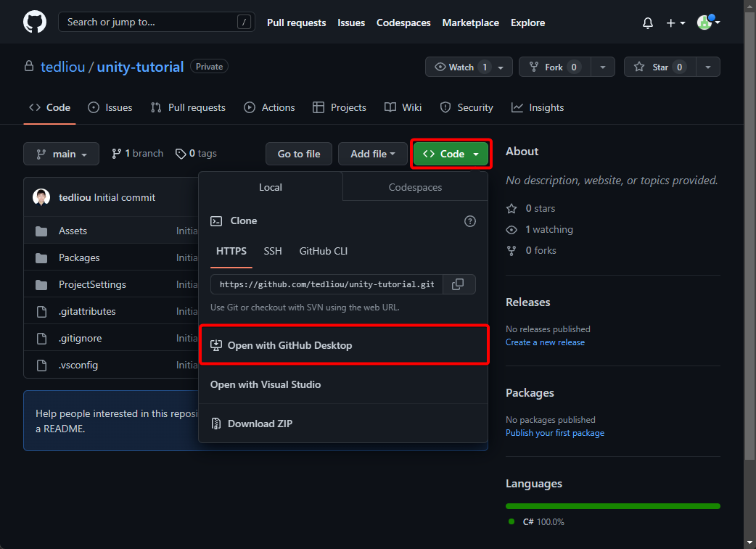Open the plus create-new menu
The image size is (756, 549).
pos(675,22)
